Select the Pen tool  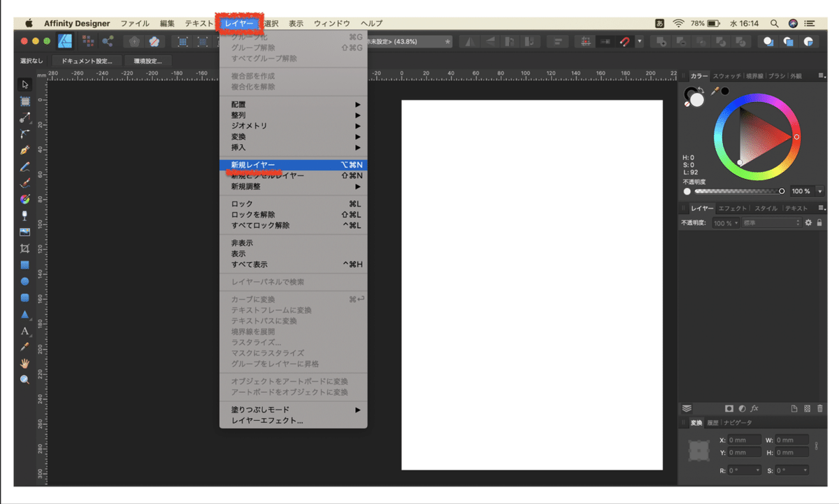[24, 150]
